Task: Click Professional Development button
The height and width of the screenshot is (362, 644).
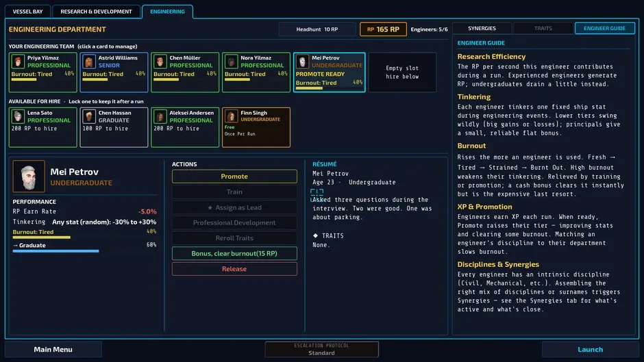Action: coord(234,222)
